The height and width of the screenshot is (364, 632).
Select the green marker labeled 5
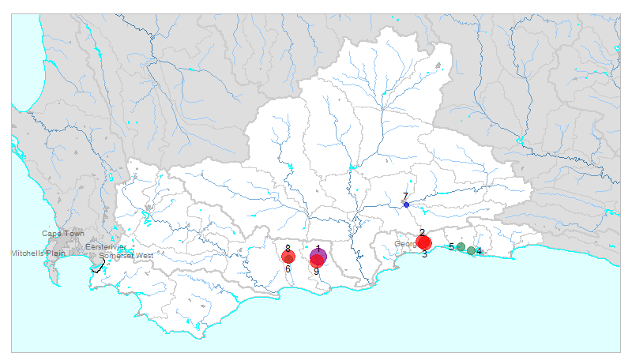coord(461,246)
